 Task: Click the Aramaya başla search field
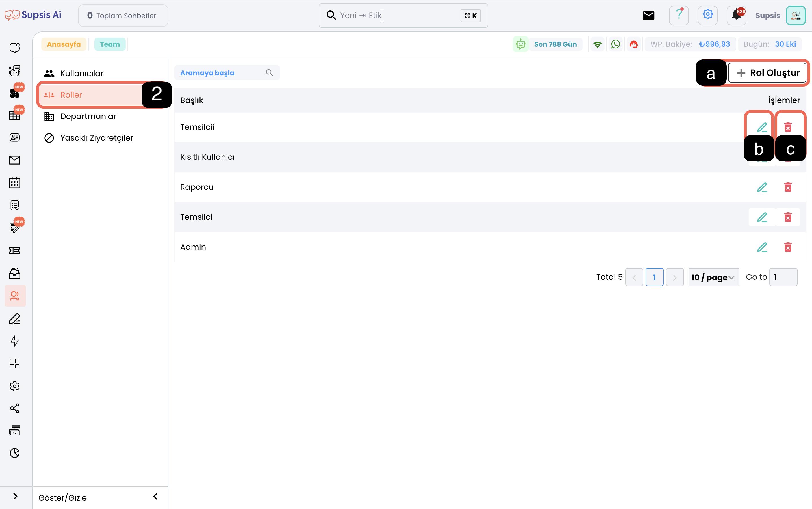(x=222, y=73)
